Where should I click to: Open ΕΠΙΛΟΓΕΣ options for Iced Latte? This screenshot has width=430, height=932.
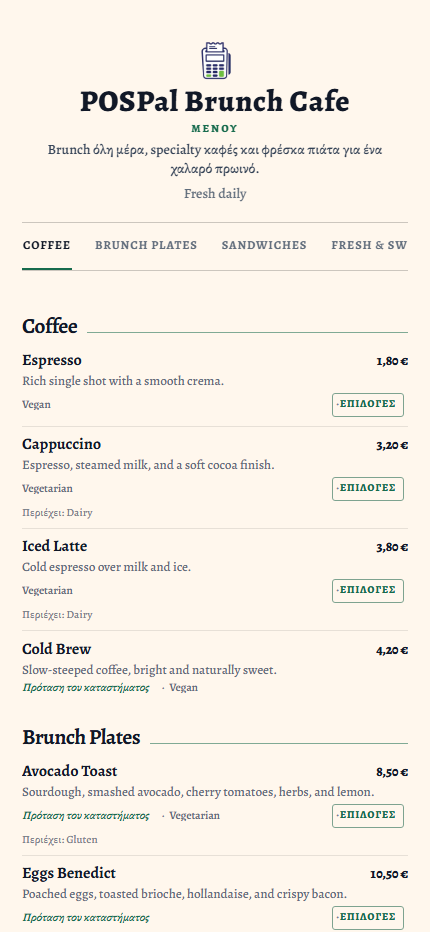[368, 591]
